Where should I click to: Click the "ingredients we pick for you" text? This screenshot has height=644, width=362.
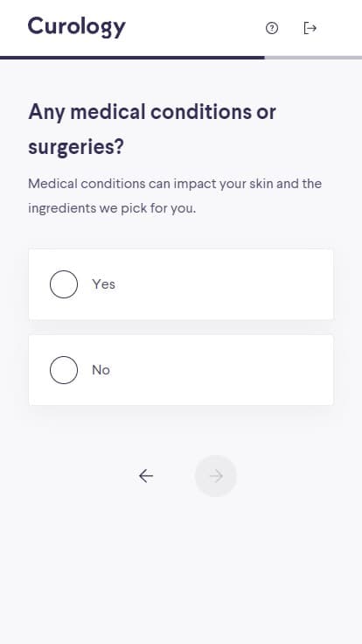pos(112,208)
